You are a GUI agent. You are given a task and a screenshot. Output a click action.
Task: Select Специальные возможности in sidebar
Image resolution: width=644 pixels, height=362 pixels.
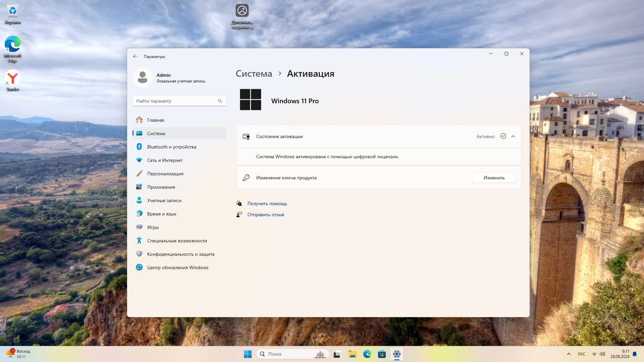tap(177, 241)
